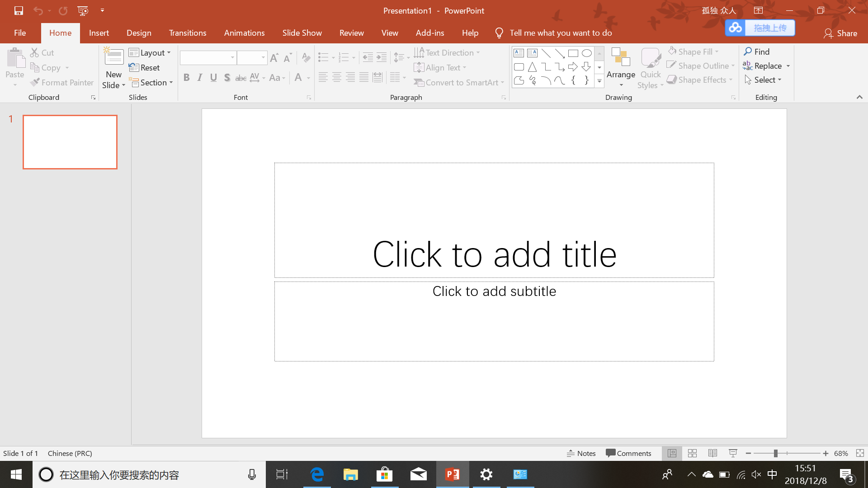This screenshot has width=868, height=488.
Task: Switch to the Insert ribbon tab
Action: point(99,33)
